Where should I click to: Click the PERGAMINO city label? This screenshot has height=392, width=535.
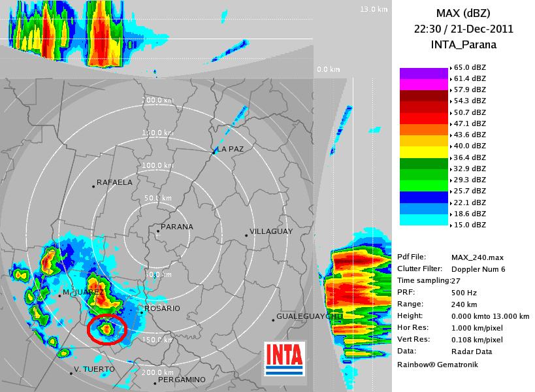182,380
